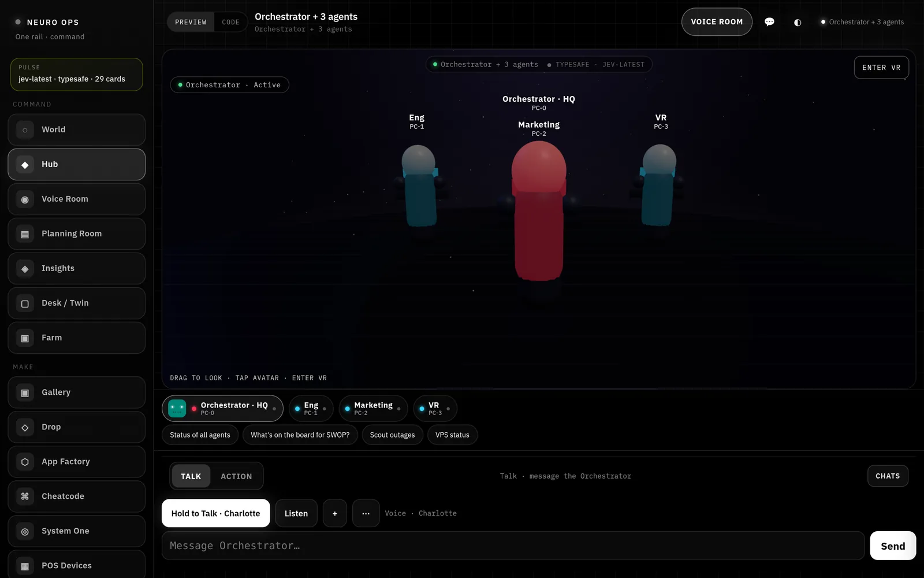This screenshot has width=924, height=578.
Task: Click Hold to Talk · Charlotte button
Action: point(216,513)
